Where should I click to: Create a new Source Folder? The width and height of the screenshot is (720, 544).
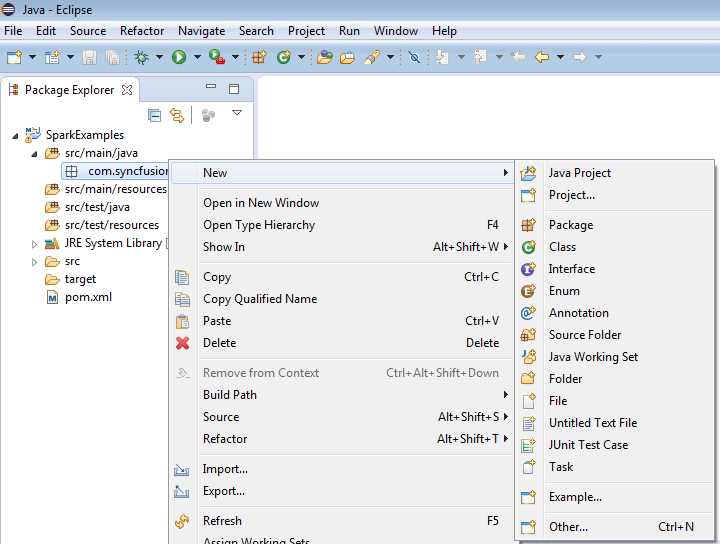pyautogui.click(x=615, y=335)
